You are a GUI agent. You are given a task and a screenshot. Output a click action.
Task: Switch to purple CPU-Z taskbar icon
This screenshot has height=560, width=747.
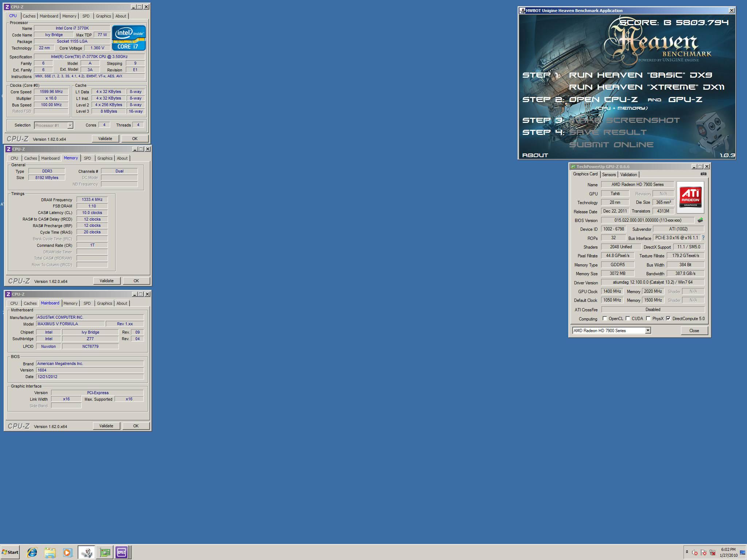[x=121, y=552]
